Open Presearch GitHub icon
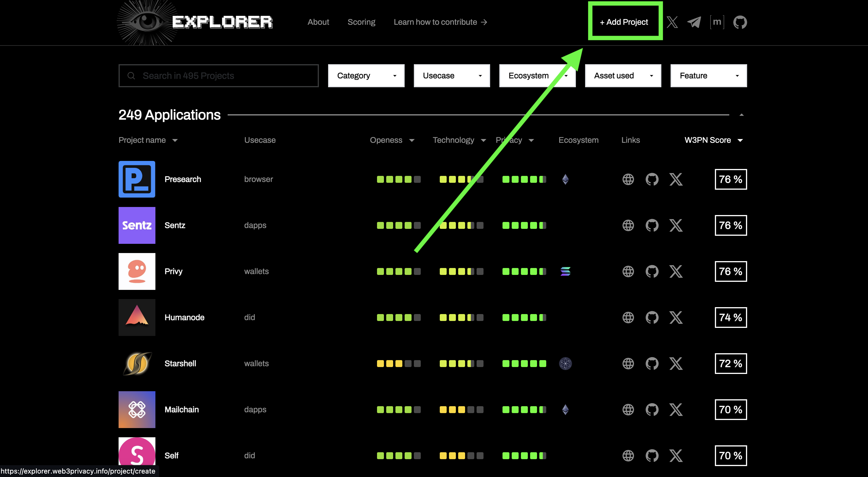The height and width of the screenshot is (477, 868). (x=652, y=179)
